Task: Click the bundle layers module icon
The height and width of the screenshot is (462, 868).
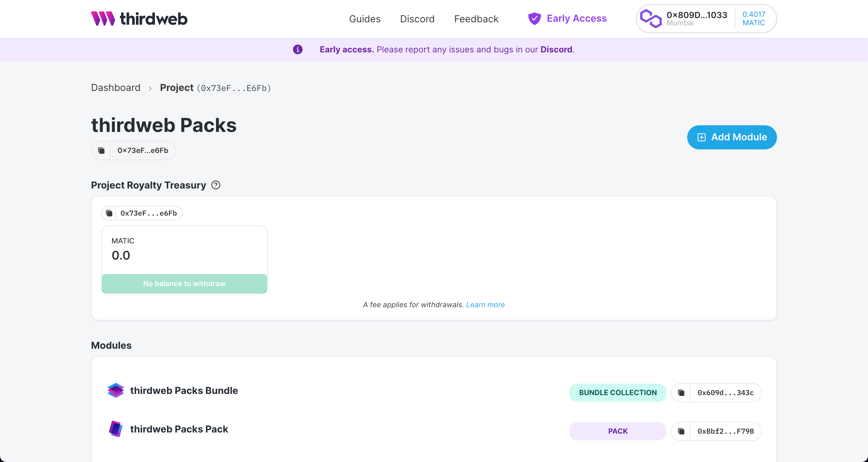Action: [115, 390]
